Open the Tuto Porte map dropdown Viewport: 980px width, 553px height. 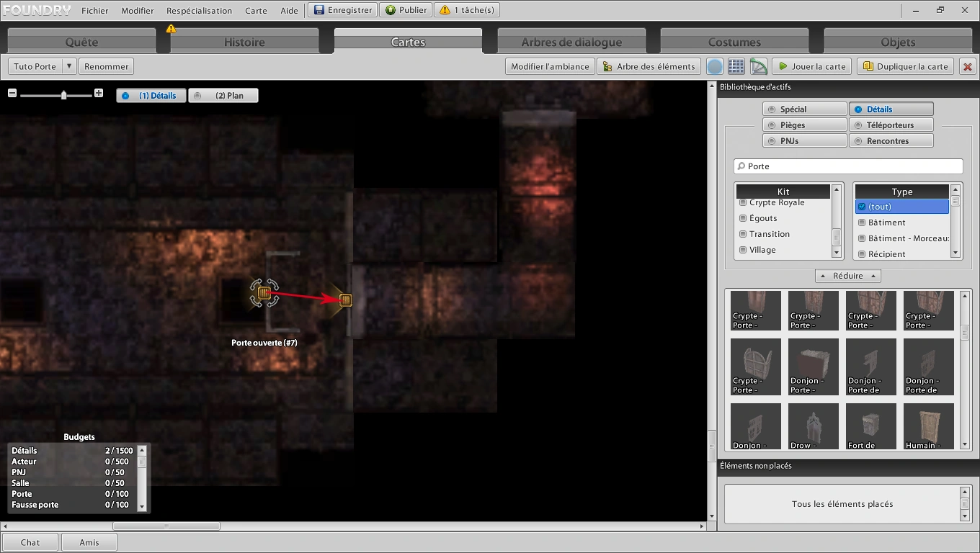coord(68,66)
